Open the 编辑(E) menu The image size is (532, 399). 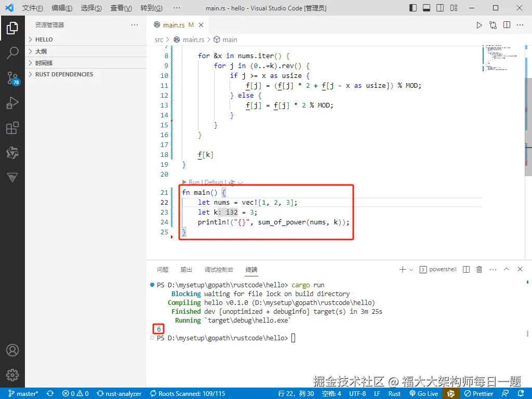(x=62, y=8)
